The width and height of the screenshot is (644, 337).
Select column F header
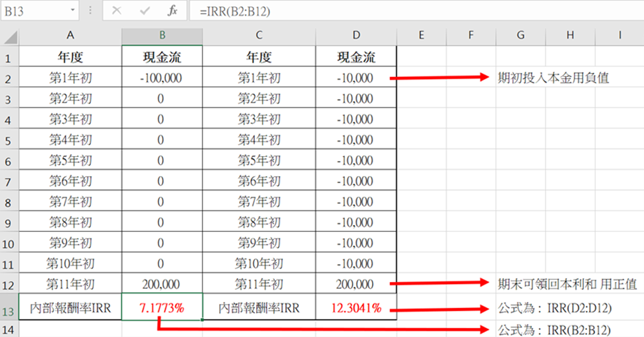(471, 36)
